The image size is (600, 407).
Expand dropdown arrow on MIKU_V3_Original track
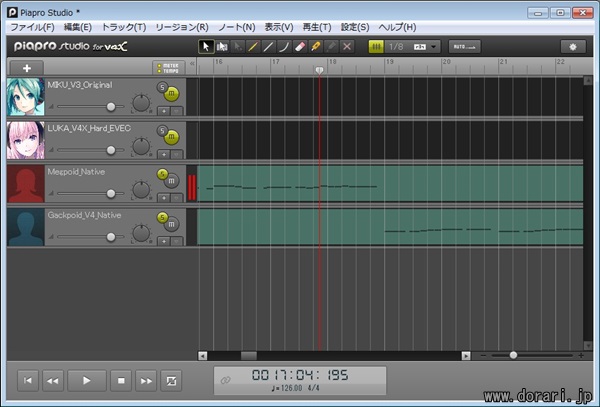pyautogui.click(x=176, y=111)
